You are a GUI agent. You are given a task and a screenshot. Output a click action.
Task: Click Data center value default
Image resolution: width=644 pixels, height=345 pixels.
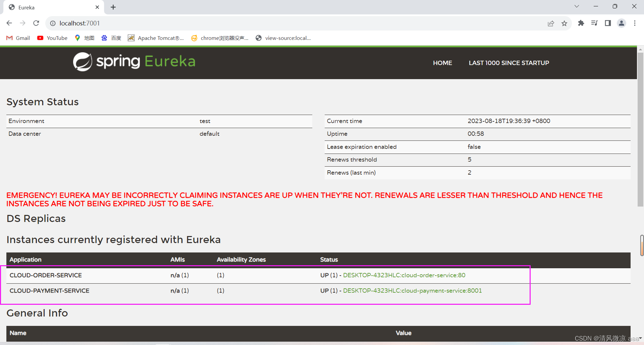tap(209, 133)
